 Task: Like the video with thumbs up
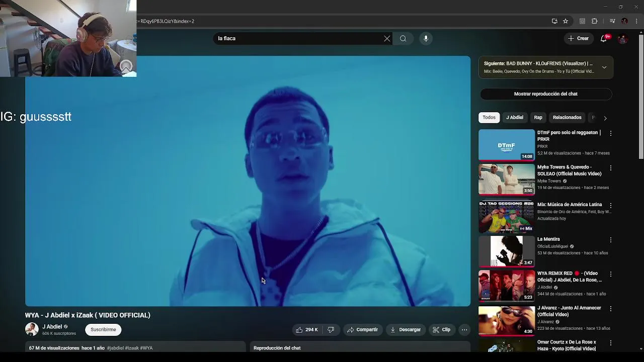[307, 330]
